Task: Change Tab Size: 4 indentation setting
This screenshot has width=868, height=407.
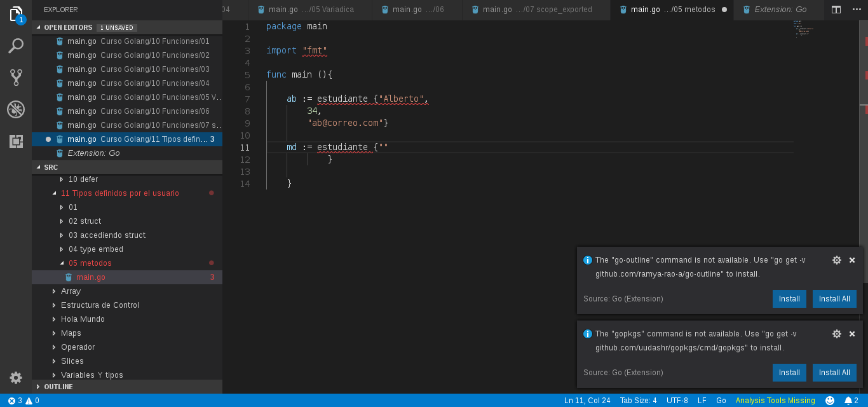Action: point(639,401)
